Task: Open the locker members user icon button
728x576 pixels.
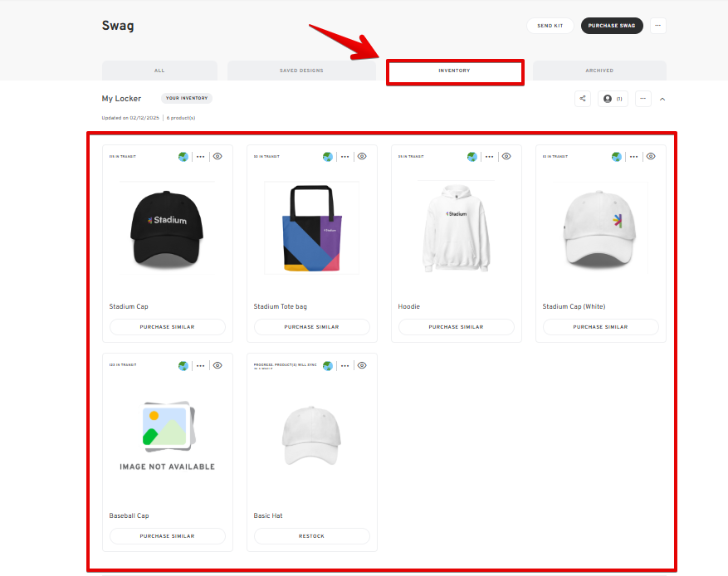Action: (613, 99)
